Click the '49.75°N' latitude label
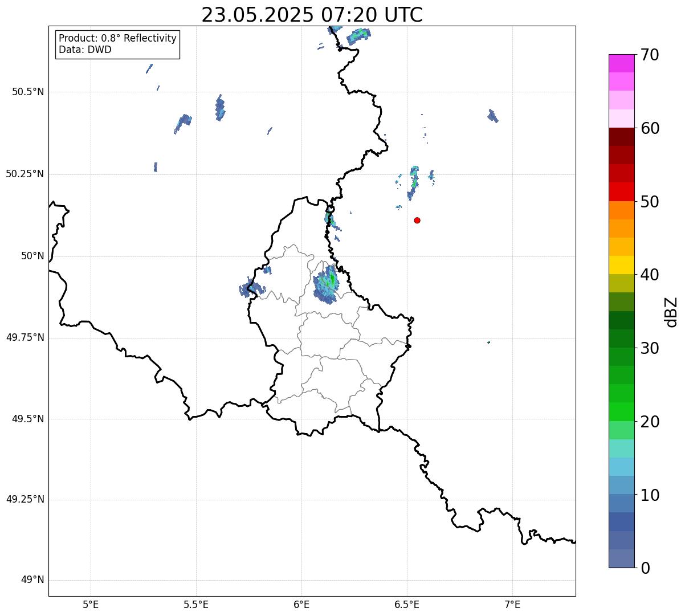 point(25,337)
